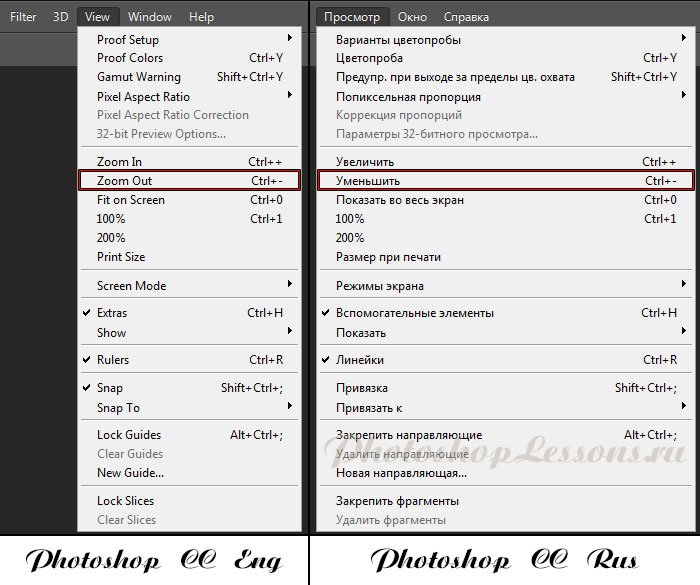This screenshot has height=585, width=700.
Task: Expand the Screen Mode submenu
Action: coord(189,285)
